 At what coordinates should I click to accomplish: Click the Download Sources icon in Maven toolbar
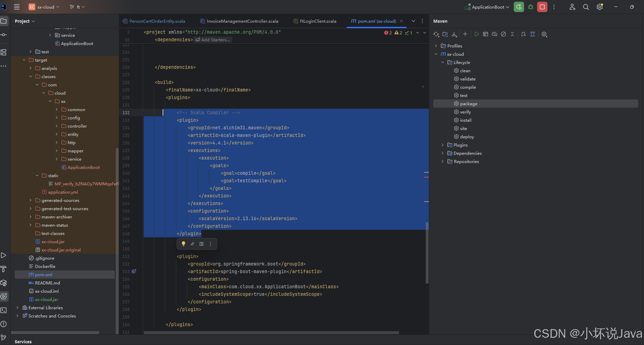pos(454,34)
